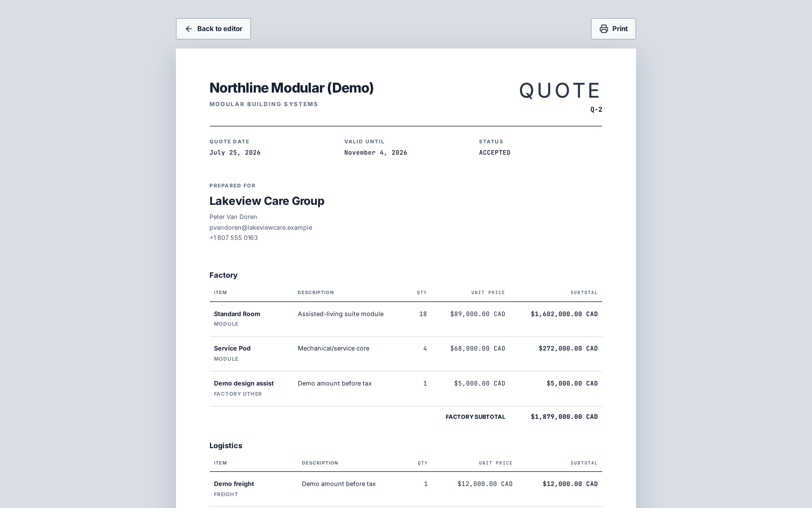Viewport: 812px width, 508px height.
Task: Go back via 'Back to editor' label
Action: tap(219, 29)
